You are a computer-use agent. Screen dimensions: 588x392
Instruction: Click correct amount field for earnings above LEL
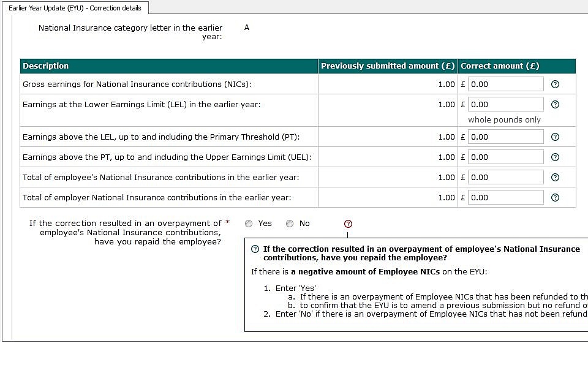tap(505, 137)
